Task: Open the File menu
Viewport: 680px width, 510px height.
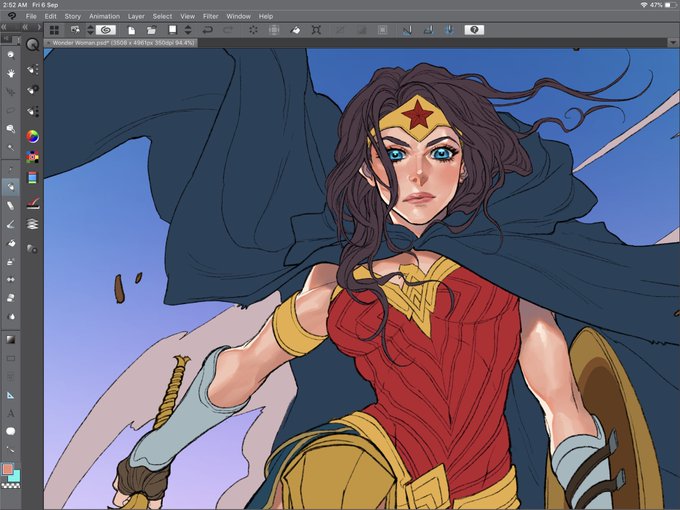Action: click(x=31, y=16)
